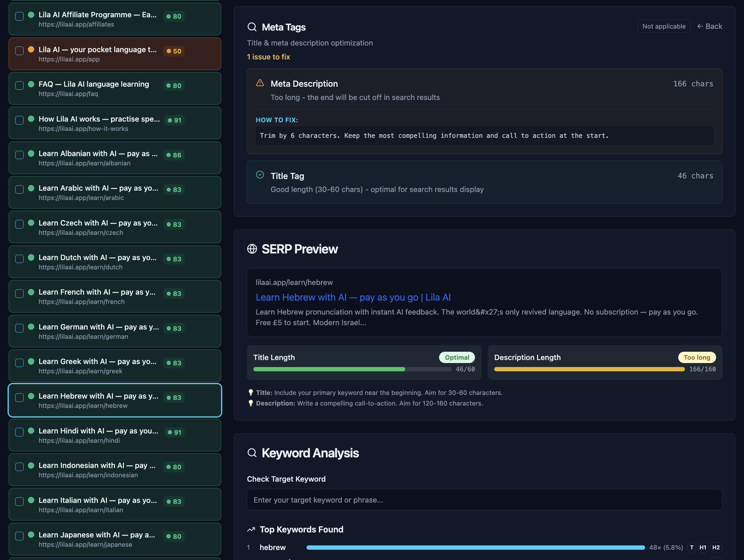744x560 pixels.
Task: Tick checkbox for Learn Dutch page
Action: coord(20,259)
